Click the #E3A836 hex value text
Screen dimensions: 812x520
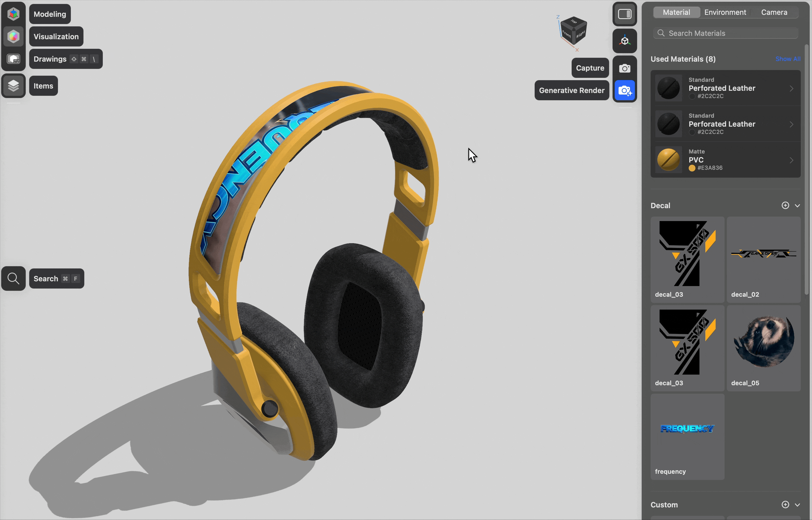710,168
